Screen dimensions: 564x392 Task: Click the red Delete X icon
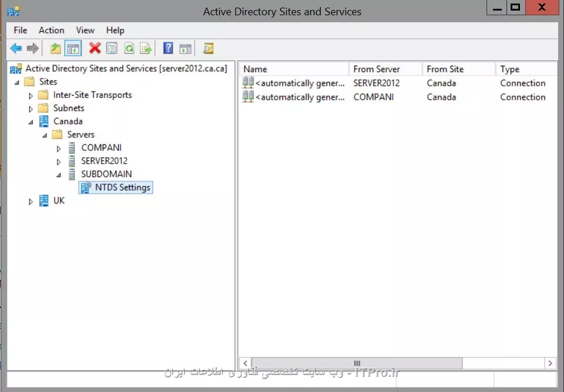[94, 48]
